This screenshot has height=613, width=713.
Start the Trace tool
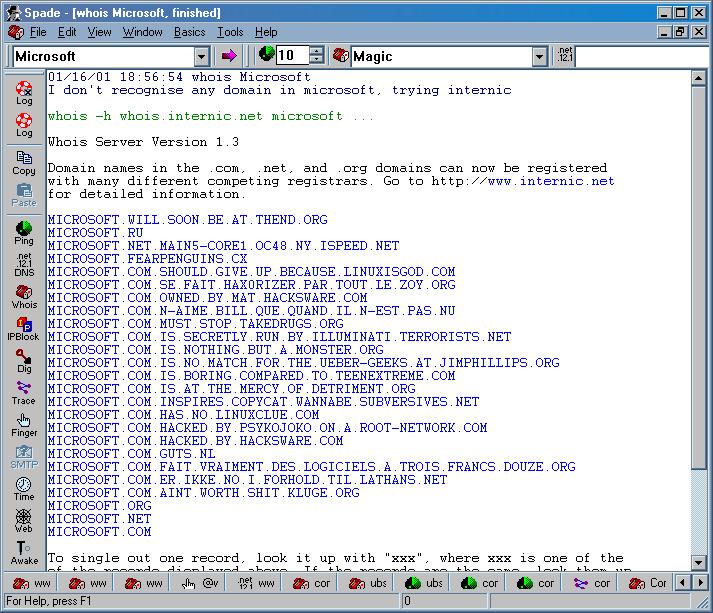tap(24, 393)
